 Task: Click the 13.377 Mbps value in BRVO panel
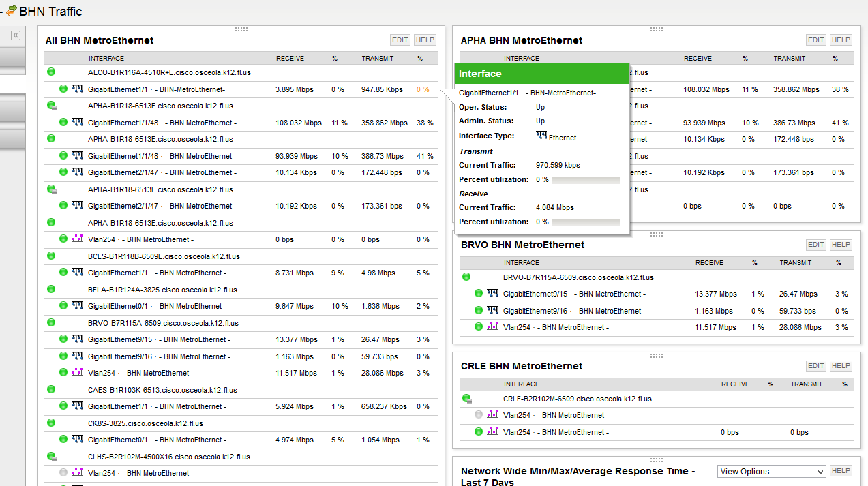[716, 294]
